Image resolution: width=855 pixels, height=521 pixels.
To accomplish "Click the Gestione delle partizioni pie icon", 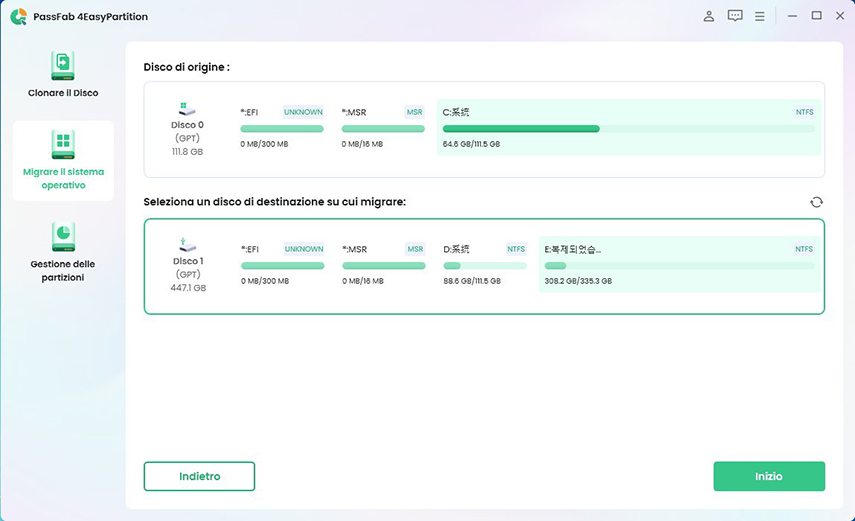I will pyautogui.click(x=63, y=236).
